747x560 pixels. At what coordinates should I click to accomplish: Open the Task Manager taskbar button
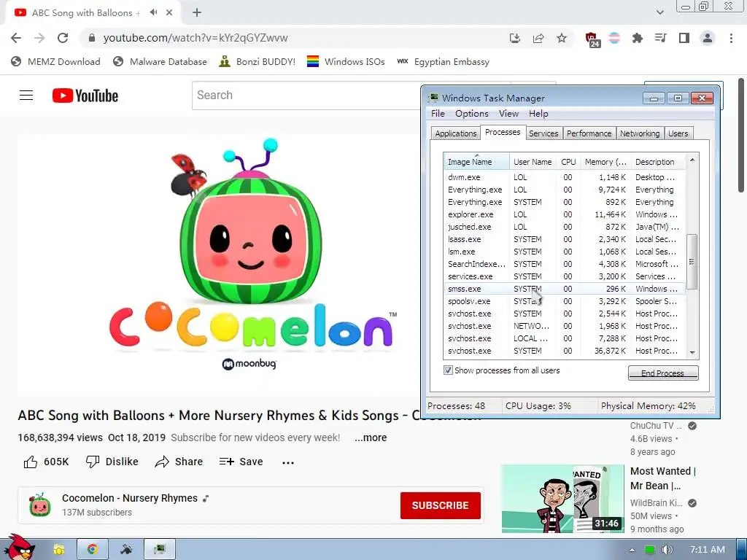pos(160,550)
